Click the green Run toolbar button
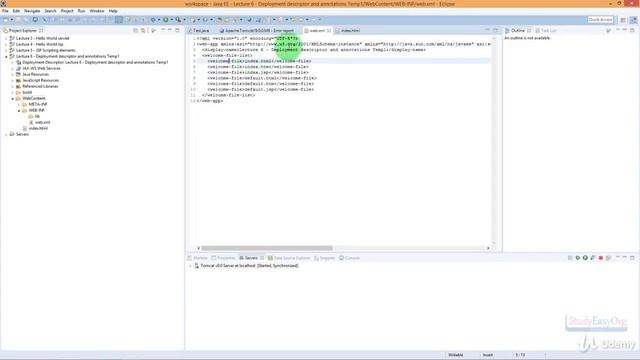This screenshot has height=360, width=640. point(166,20)
